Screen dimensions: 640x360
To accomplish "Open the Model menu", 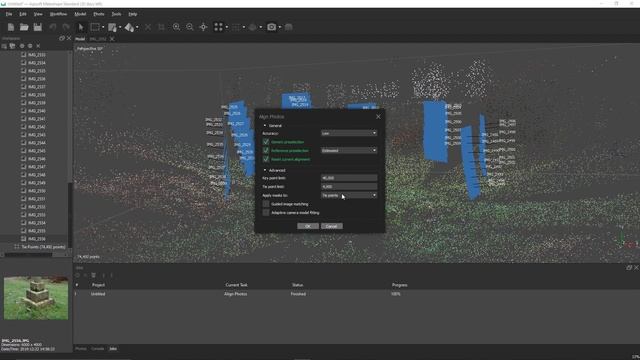I will [x=80, y=14].
